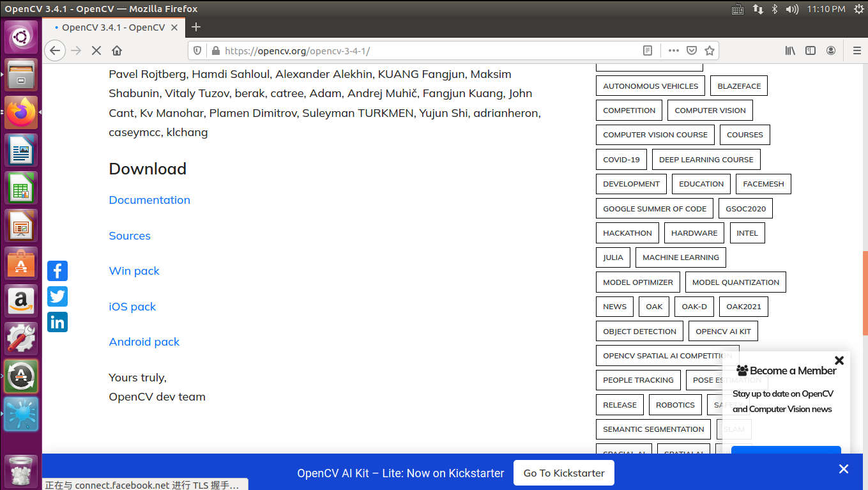Click the Firefox icon in dock

21,112
